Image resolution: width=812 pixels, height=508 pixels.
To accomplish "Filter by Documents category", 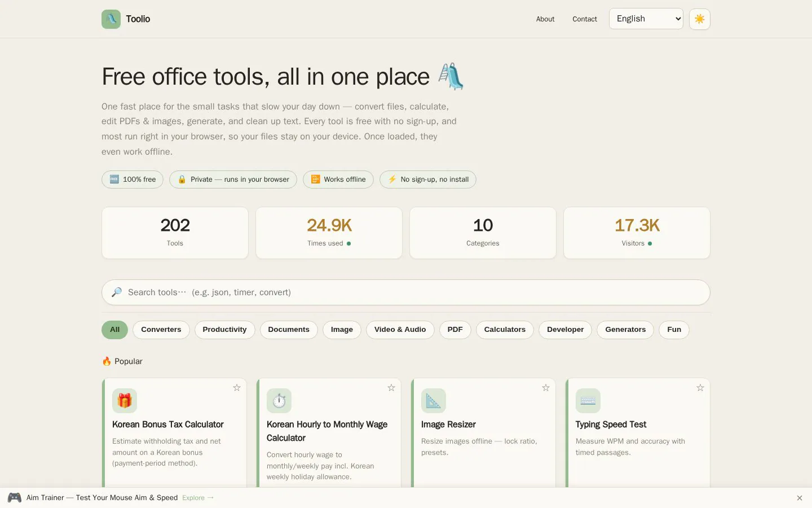I will [289, 330].
